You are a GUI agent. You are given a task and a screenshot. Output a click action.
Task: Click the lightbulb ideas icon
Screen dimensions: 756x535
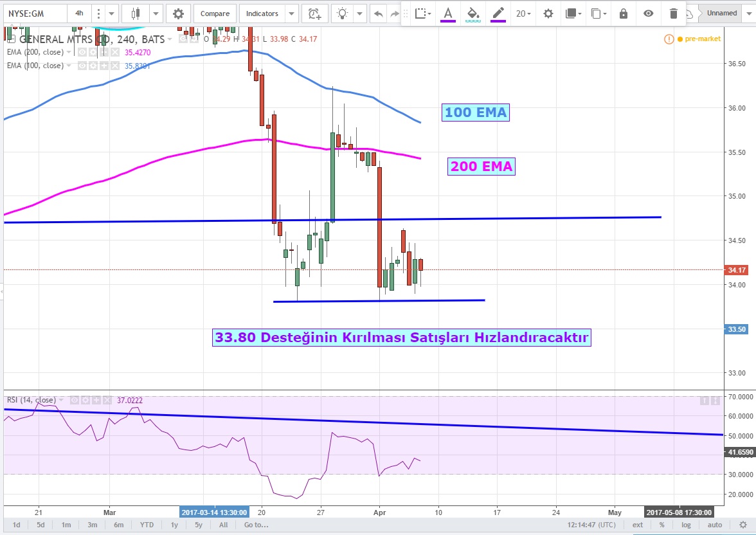click(x=343, y=13)
